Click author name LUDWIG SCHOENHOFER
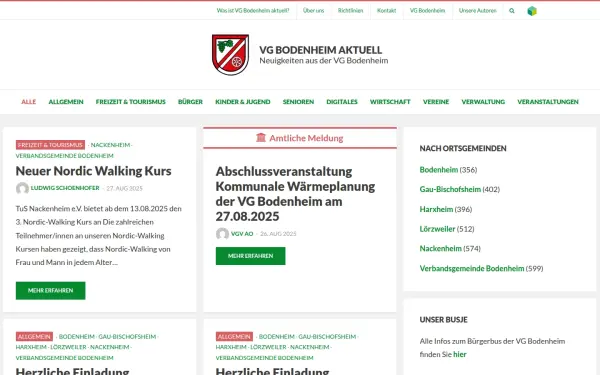600x375 pixels. 65,188
